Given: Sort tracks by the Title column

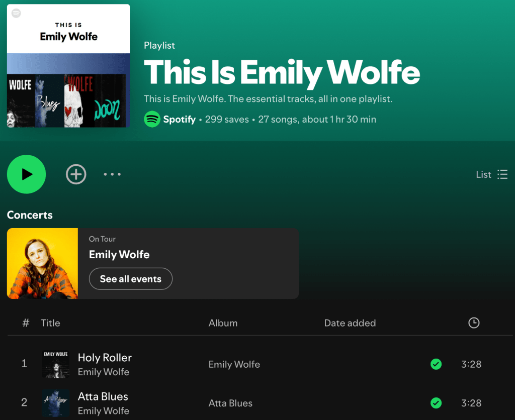Looking at the screenshot, I should coord(50,323).
